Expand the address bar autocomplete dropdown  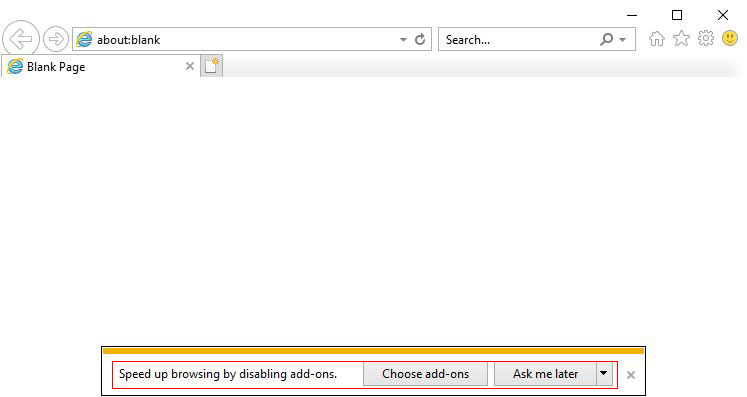click(403, 40)
